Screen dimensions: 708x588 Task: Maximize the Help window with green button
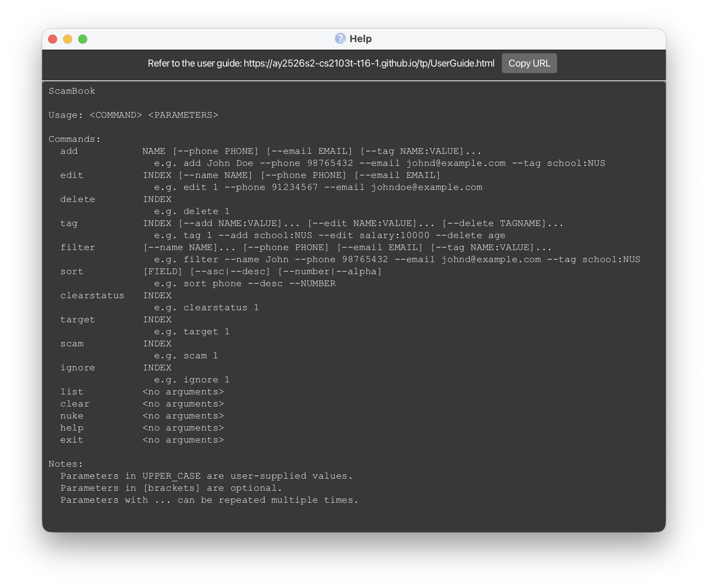click(x=83, y=39)
